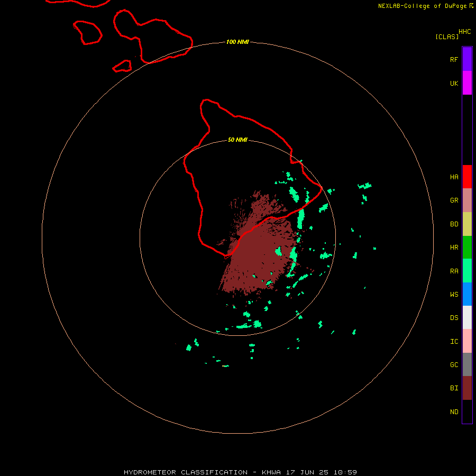The image size is (476, 476).
Task: Click the 50 NMI range ring label
Action: pyautogui.click(x=237, y=140)
